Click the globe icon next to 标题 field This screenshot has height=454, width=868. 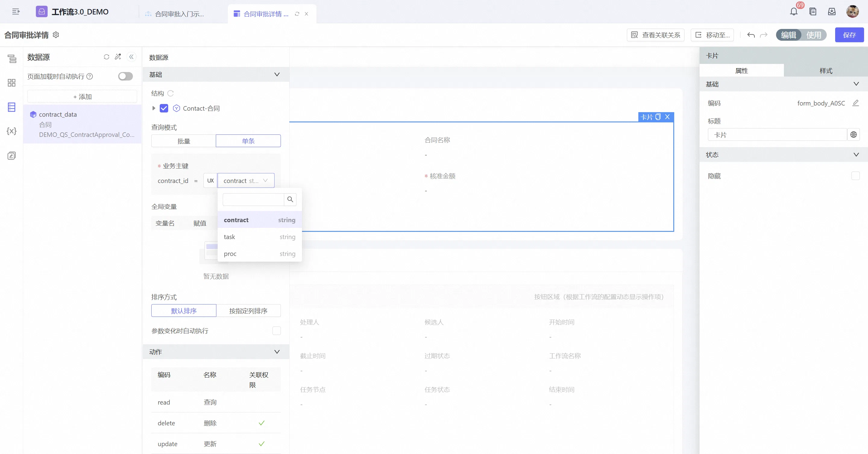point(854,135)
